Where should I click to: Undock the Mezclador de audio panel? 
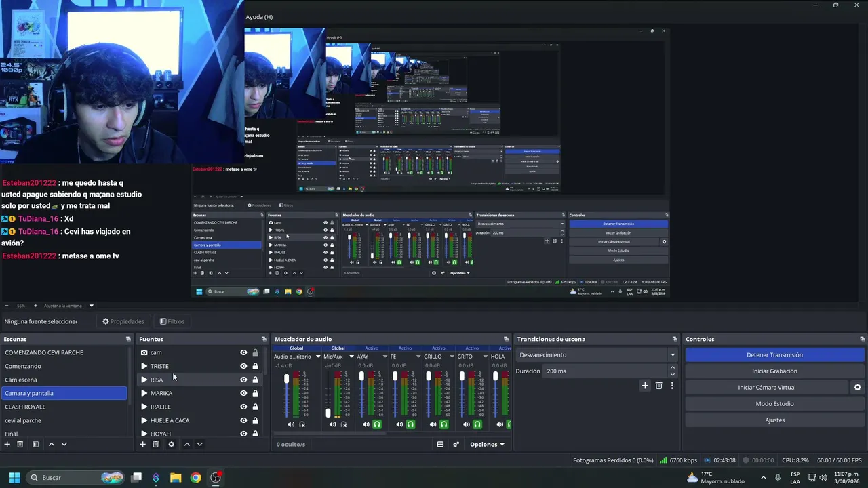pos(506,339)
